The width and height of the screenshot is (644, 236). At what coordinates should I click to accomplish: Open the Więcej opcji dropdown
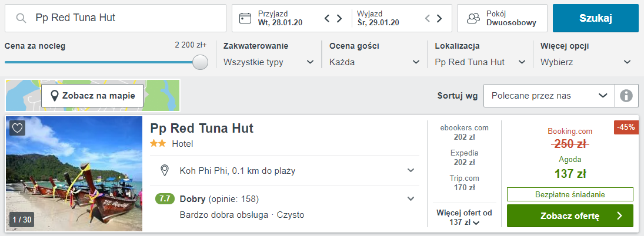pos(586,62)
